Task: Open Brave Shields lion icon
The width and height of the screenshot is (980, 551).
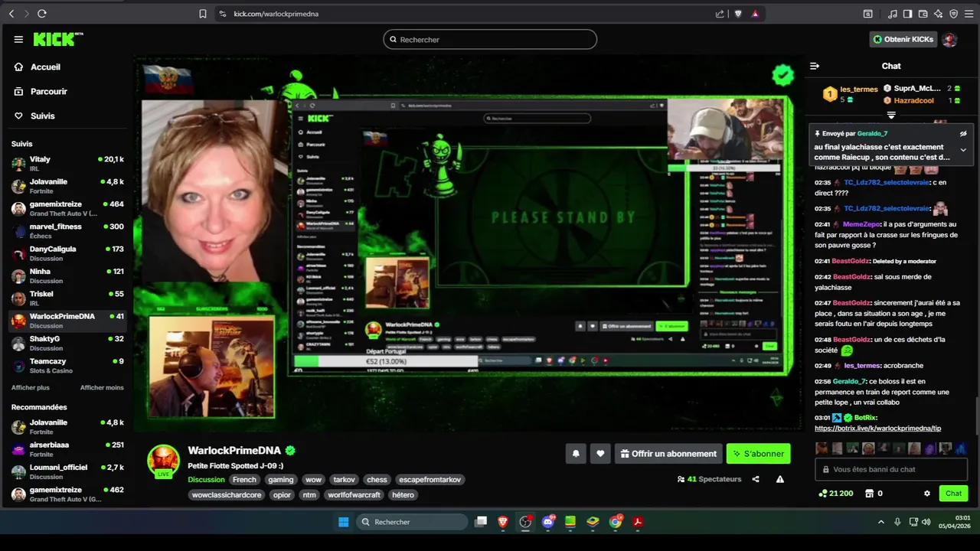Action: pos(738,14)
